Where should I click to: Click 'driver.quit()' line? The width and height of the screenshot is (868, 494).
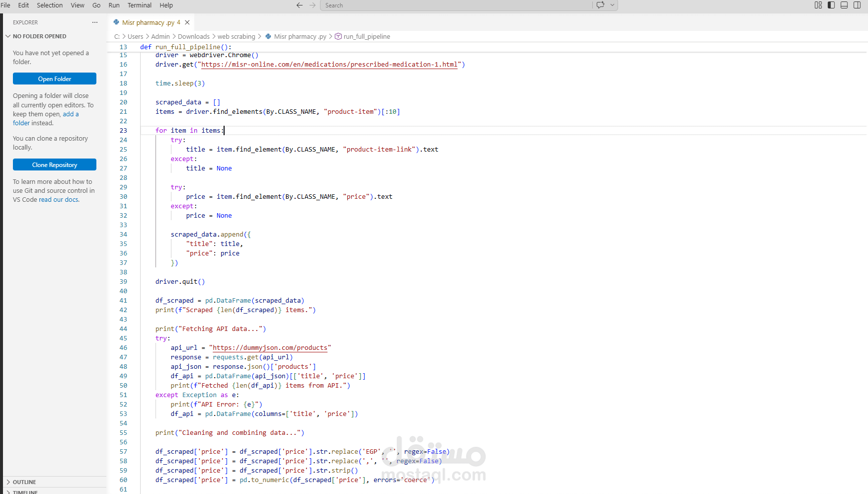180,282
